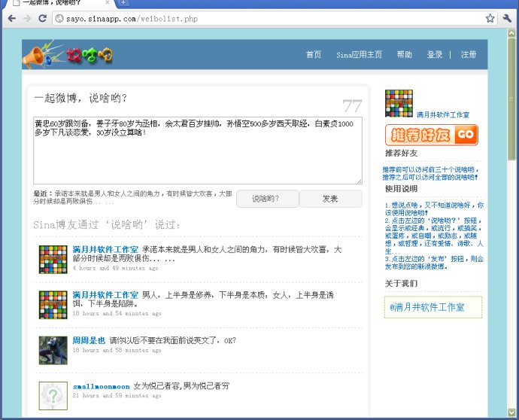The image size is (519, 420).
Task: Click the '18 hours and 54 minutes ago' timestamp
Action: tap(117, 313)
